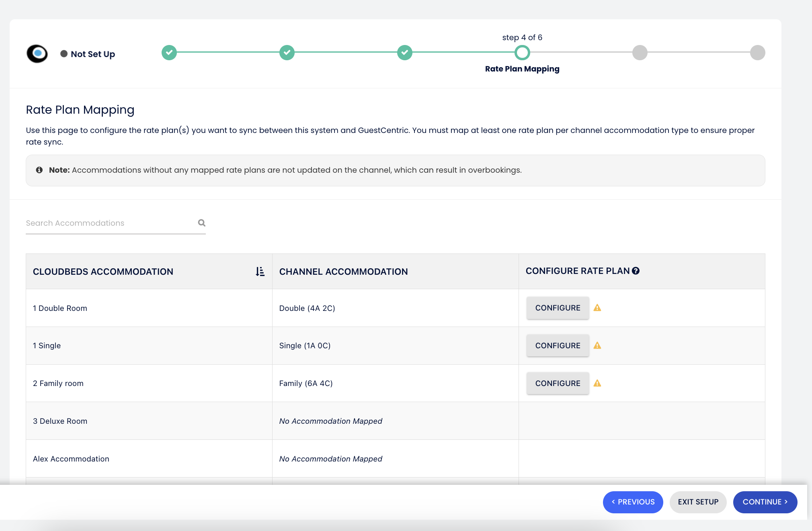This screenshot has width=812, height=531.
Task: Sort the Cloudbeds Accommodation column
Action: click(x=260, y=272)
